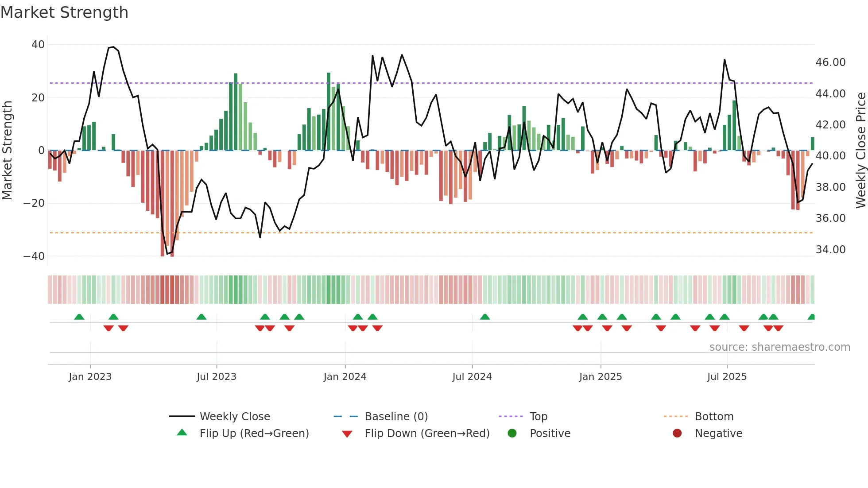Viewport: 868px width, 488px height.
Task: Click the vertical Market Strength axis label
Action: [7, 150]
